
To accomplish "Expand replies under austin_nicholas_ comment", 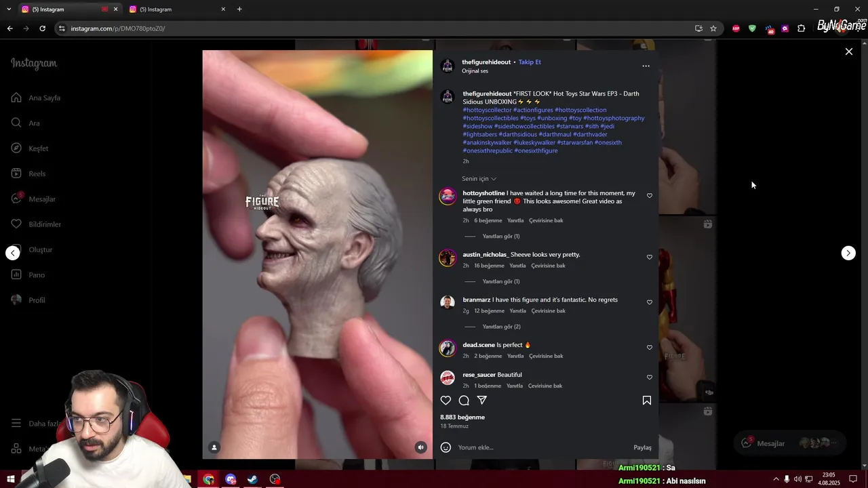I will point(500,281).
